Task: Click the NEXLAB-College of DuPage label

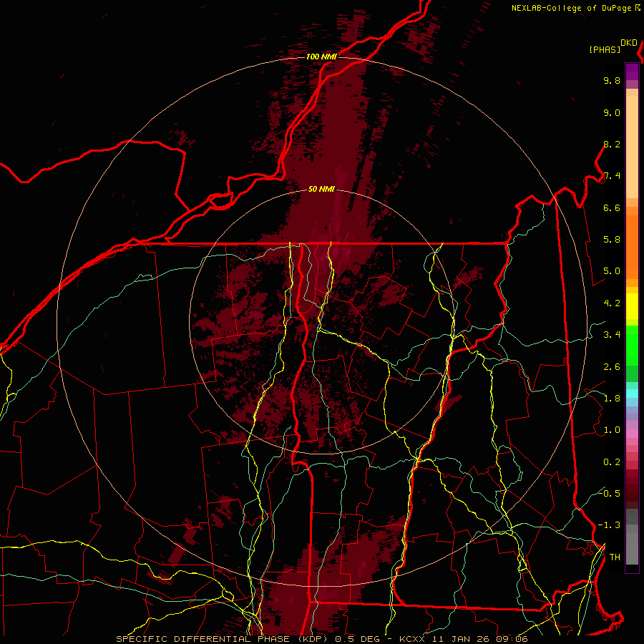Action: pos(571,8)
